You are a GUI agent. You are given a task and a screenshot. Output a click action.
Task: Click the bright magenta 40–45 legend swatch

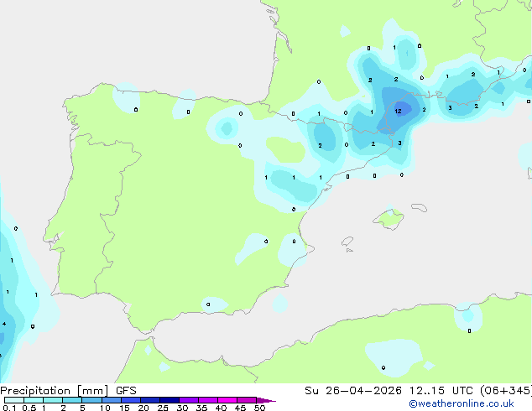(227, 400)
